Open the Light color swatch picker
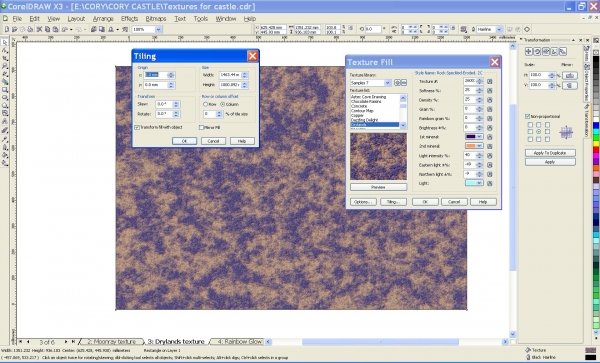 coord(474,183)
